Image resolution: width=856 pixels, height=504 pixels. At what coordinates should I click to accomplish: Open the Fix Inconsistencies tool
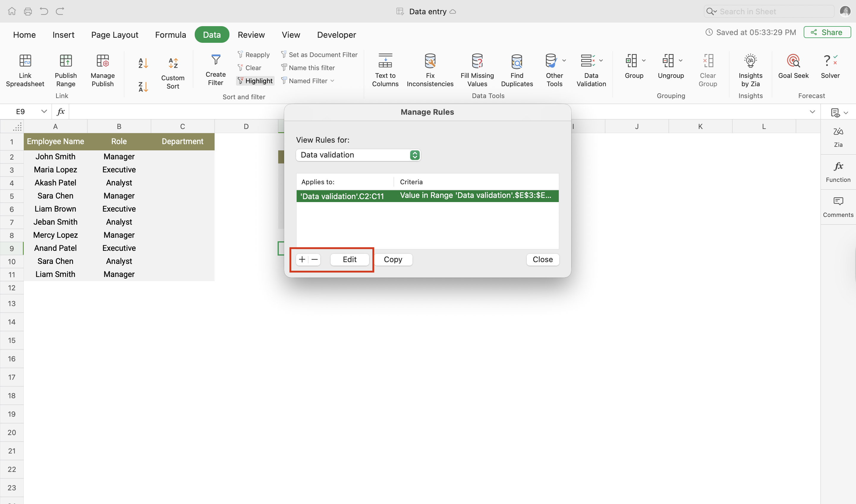tap(430, 62)
